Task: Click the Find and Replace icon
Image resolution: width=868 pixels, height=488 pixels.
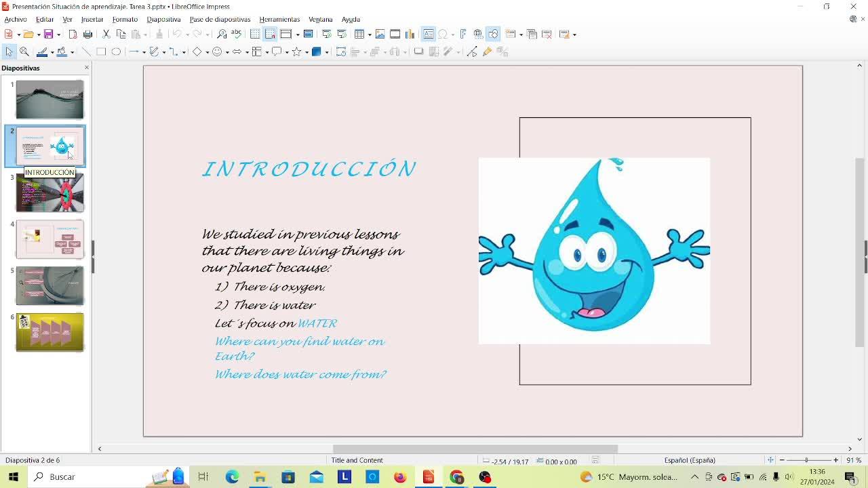Action: coord(222,34)
